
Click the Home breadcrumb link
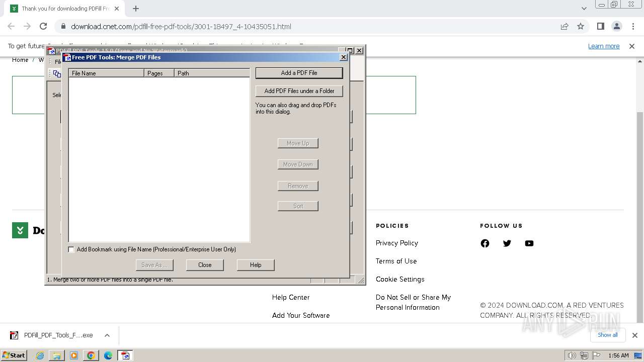(20, 60)
